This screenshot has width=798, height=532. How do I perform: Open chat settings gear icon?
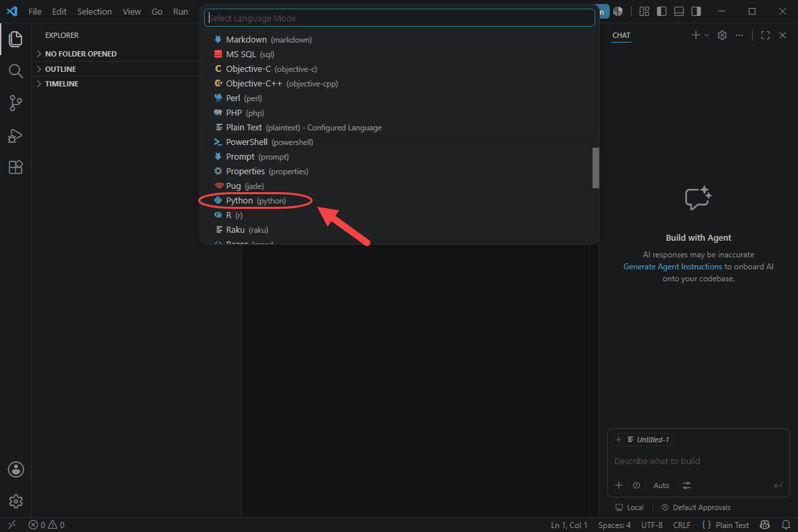(x=722, y=35)
